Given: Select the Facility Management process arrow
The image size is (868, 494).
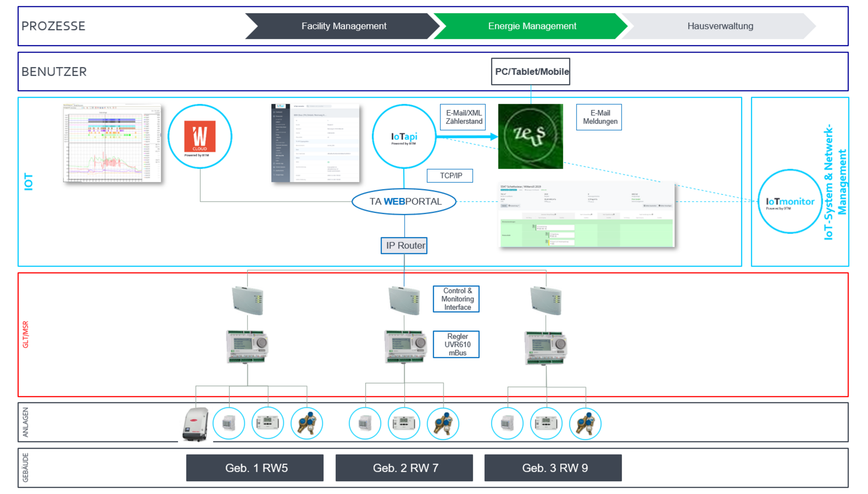Looking at the screenshot, I should [343, 26].
